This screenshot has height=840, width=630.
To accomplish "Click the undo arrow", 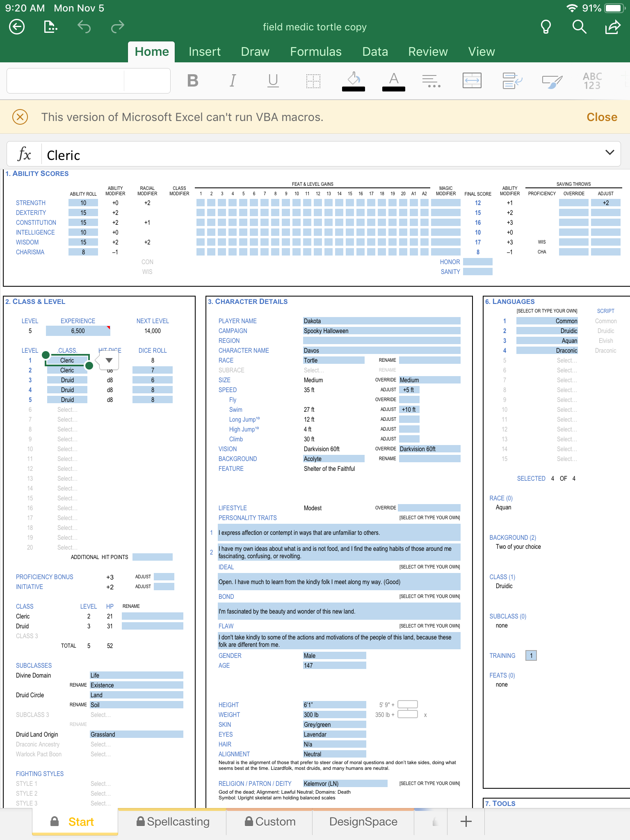I will point(84,27).
